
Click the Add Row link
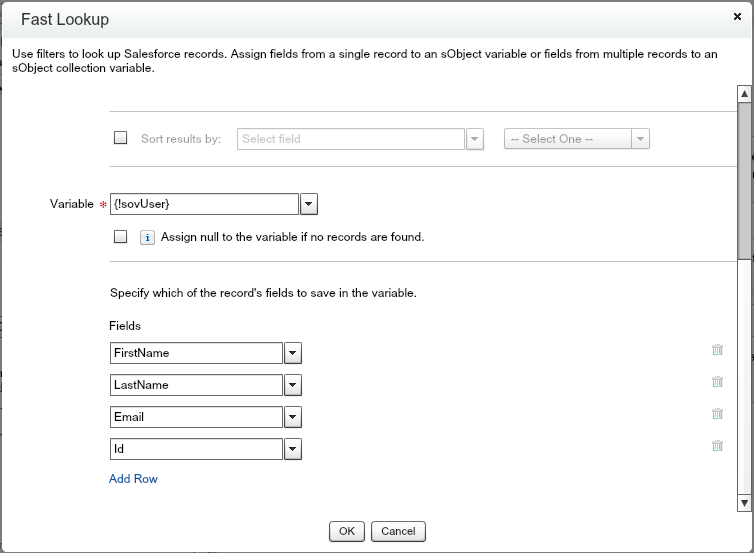coord(133,479)
